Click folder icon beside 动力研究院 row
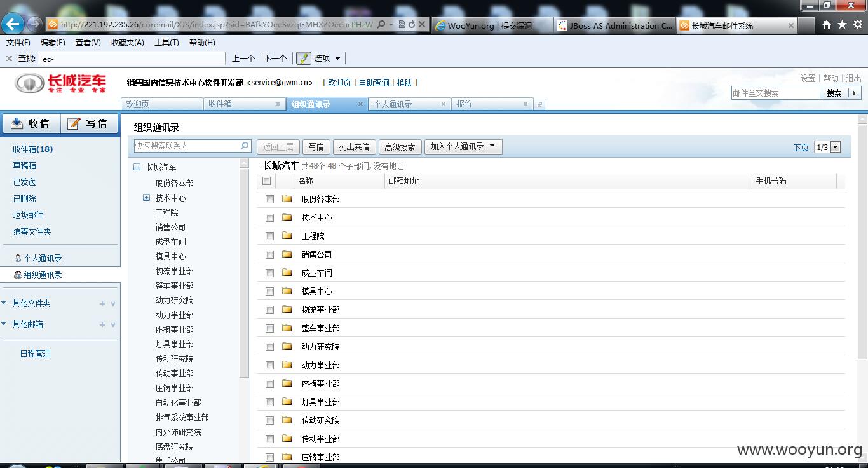 287,347
